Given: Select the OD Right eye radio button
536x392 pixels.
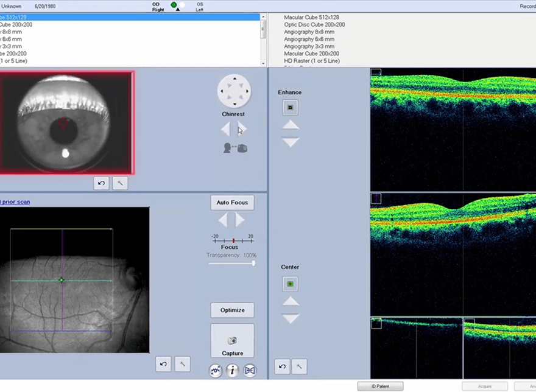Looking at the screenshot, I should [174, 5].
